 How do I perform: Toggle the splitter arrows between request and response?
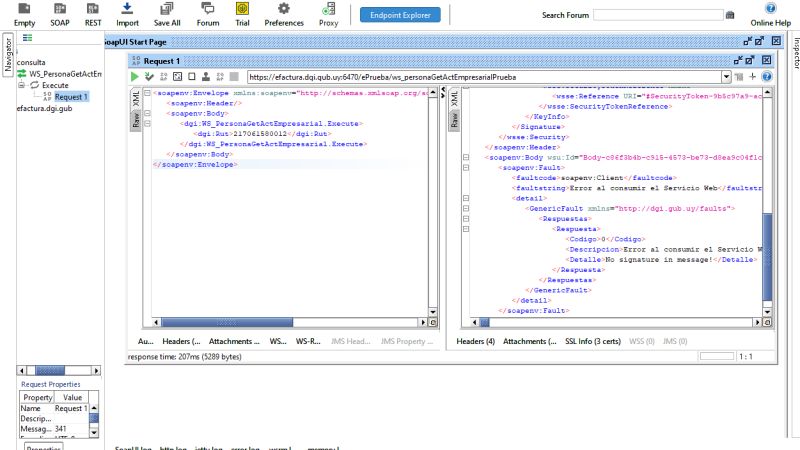[x=443, y=93]
